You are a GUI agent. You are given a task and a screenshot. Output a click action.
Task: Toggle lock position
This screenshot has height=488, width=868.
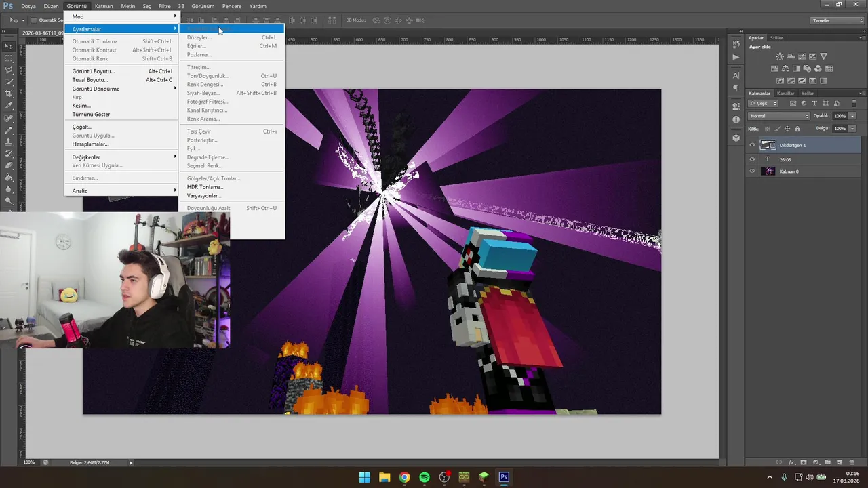[x=787, y=129]
